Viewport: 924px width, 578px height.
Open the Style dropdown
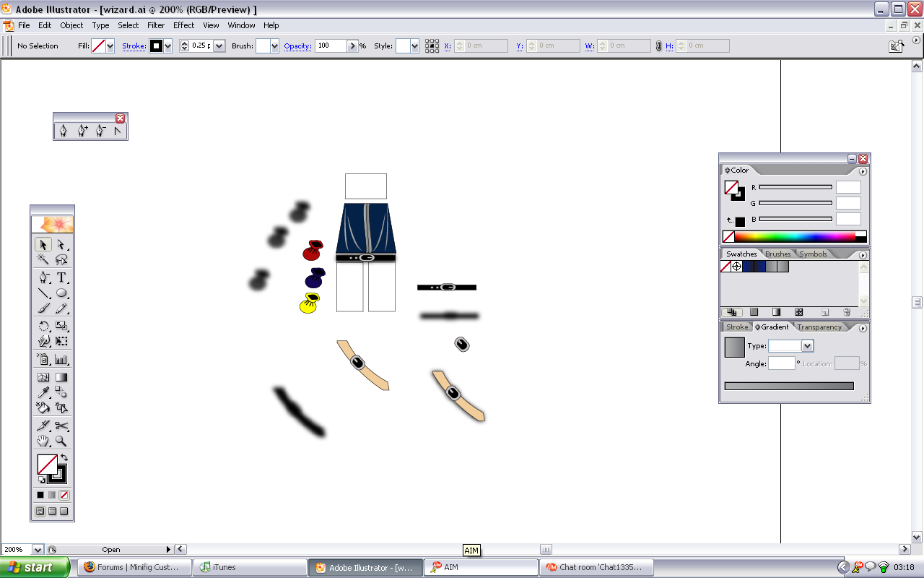[414, 46]
